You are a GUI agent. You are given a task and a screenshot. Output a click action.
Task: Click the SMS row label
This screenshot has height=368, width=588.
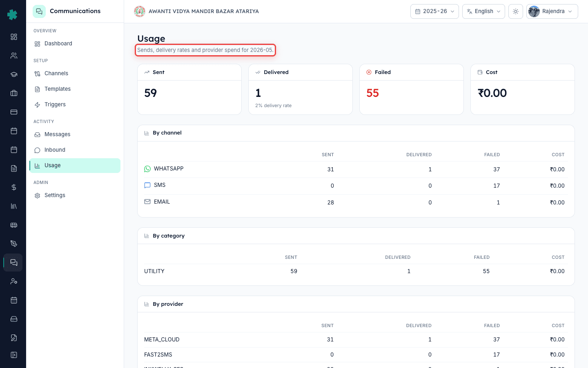point(160,185)
